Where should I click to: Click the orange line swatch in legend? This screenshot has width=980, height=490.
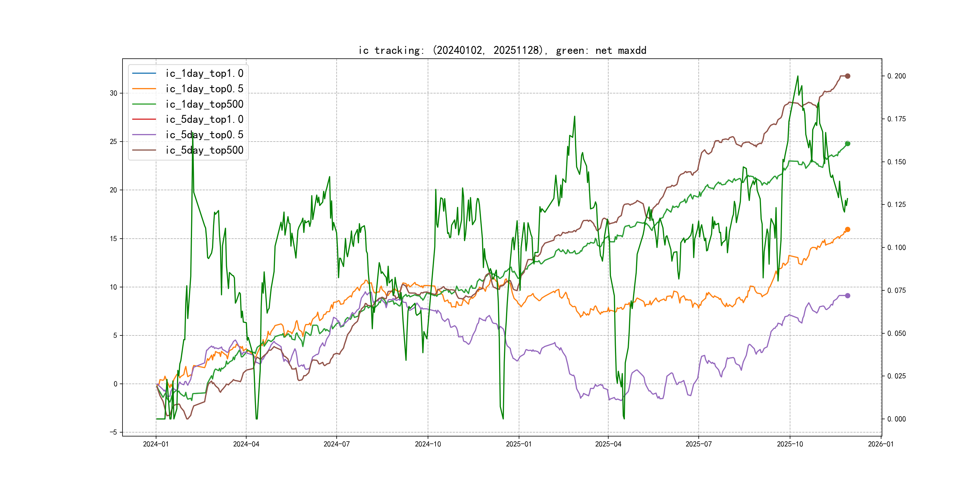(144, 89)
